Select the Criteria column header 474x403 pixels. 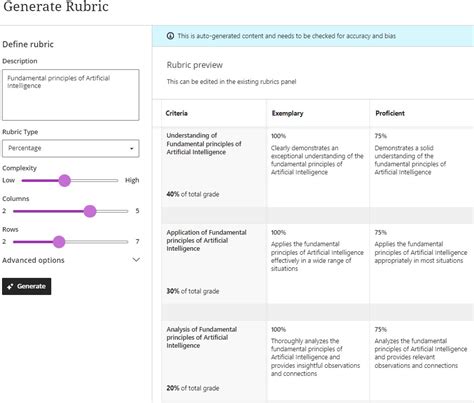(x=176, y=113)
